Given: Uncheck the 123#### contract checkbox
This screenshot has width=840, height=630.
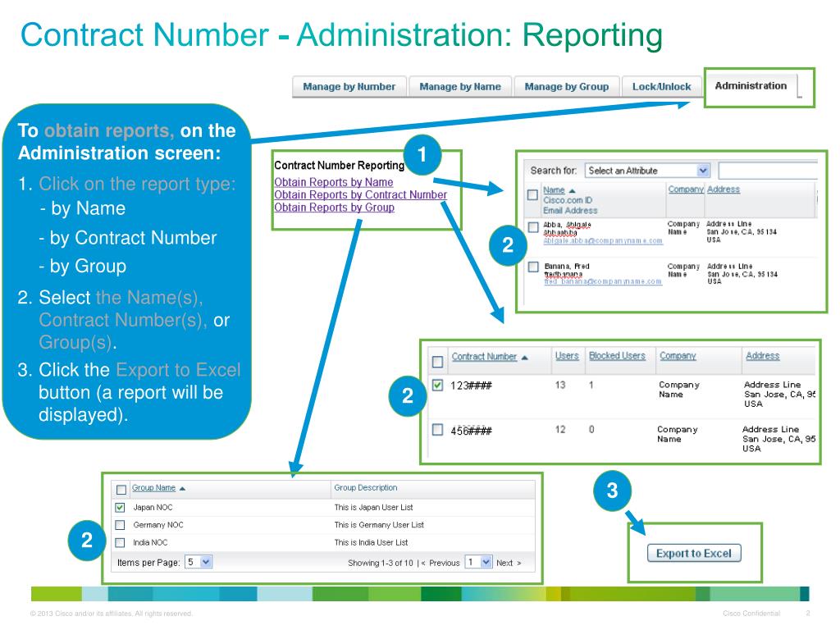Looking at the screenshot, I should coord(438,386).
